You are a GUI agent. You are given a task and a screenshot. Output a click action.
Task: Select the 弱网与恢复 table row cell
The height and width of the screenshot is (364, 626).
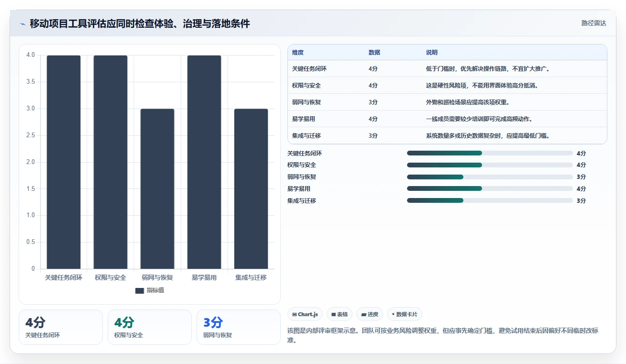pyautogui.click(x=307, y=102)
